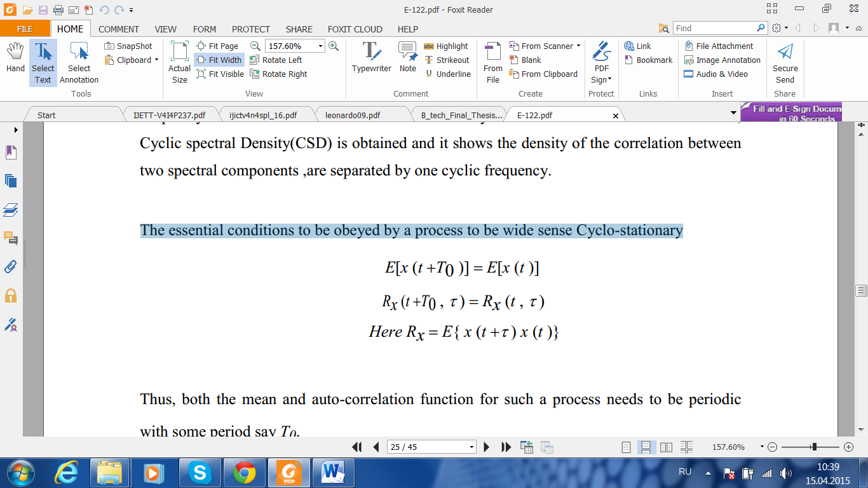This screenshot has width=868, height=488.
Task: Choose the Highlight tool
Action: pyautogui.click(x=445, y=46)
